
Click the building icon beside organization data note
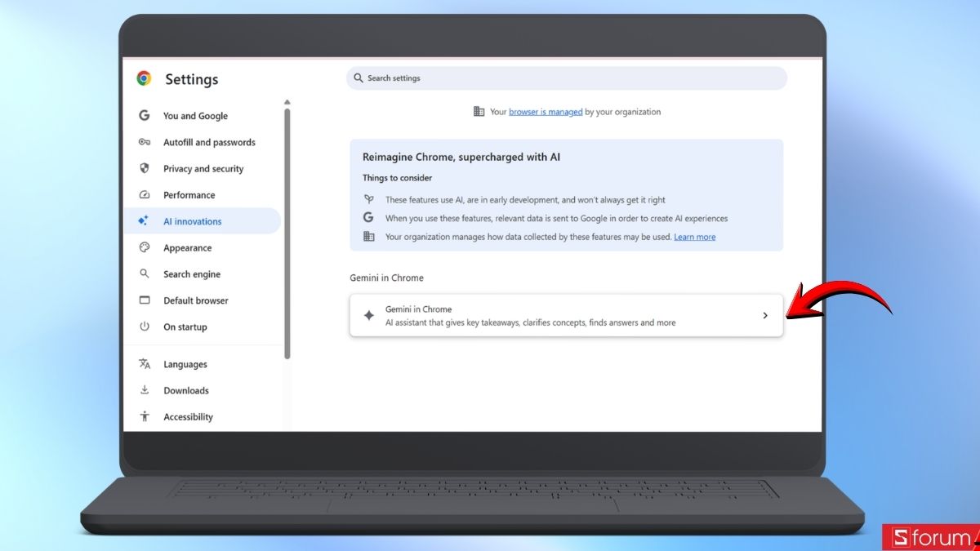[x=368, y=237]
